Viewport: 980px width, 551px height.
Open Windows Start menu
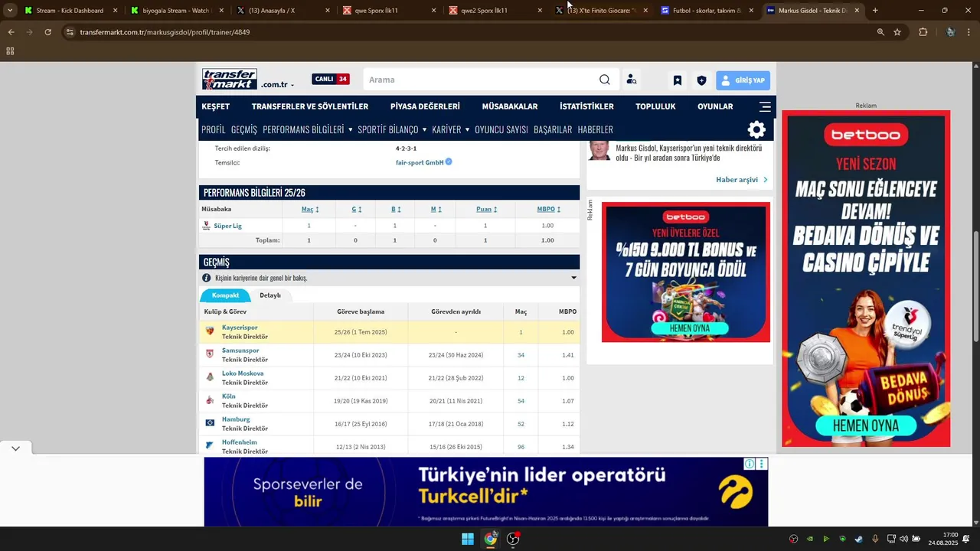coord(468,539)
